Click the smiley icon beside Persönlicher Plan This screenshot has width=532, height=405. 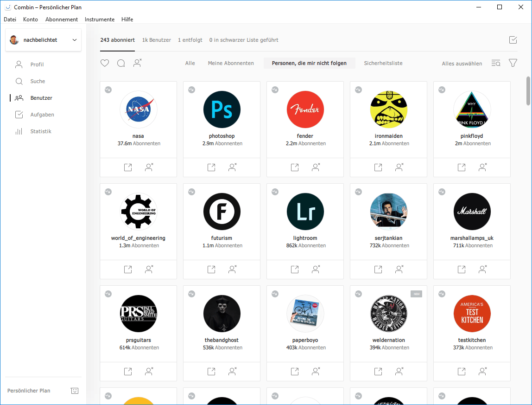(x=74, y=391)
